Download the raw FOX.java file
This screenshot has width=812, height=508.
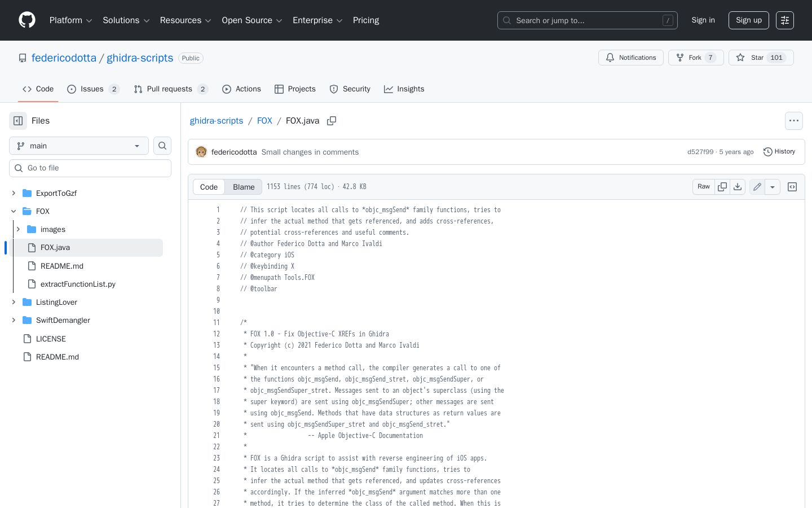point(738,187)
